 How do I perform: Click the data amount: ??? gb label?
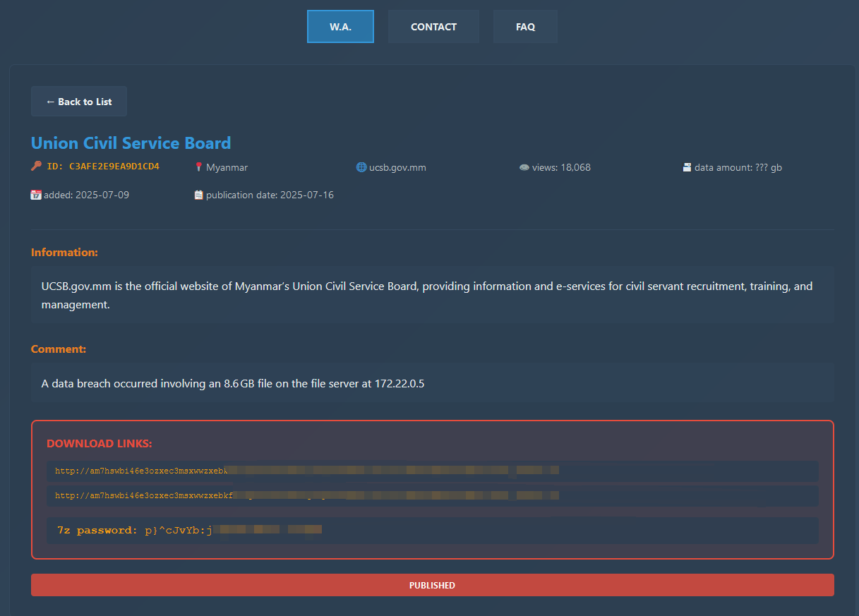point(738,167)
